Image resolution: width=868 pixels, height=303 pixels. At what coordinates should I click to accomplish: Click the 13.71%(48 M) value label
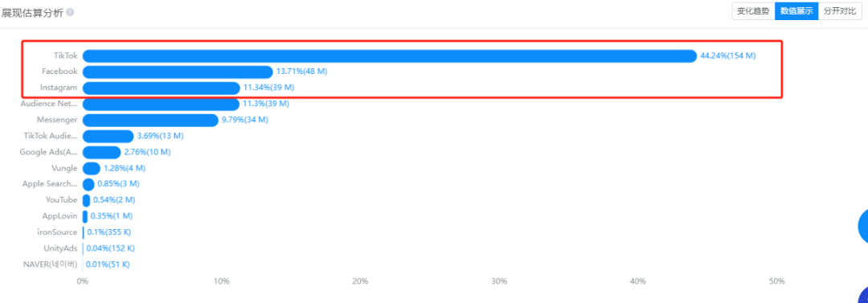[x=301, y=72]
